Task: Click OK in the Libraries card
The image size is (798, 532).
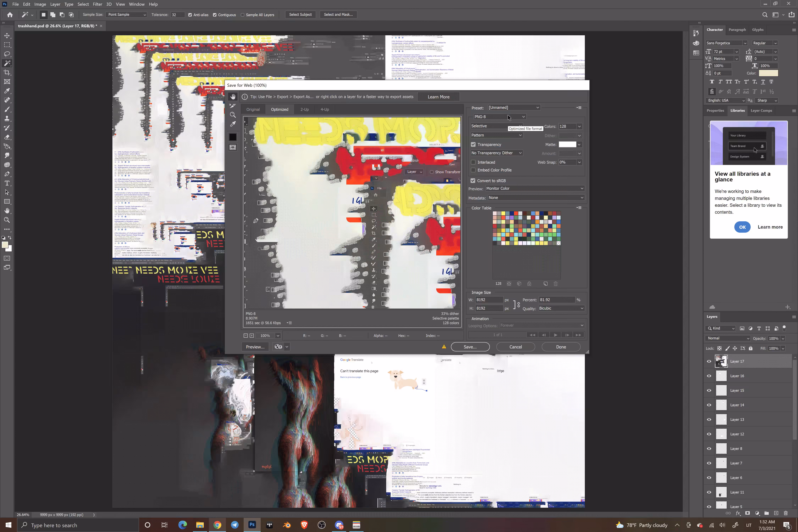Action: pyautogui.click(x=742, y=227)
